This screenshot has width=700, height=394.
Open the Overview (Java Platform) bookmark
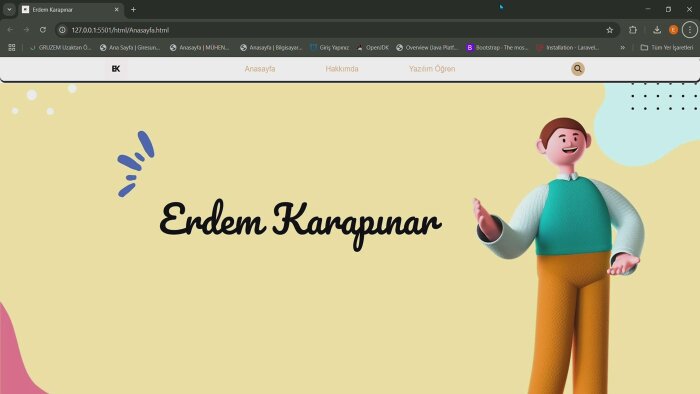tap(427, 47)
